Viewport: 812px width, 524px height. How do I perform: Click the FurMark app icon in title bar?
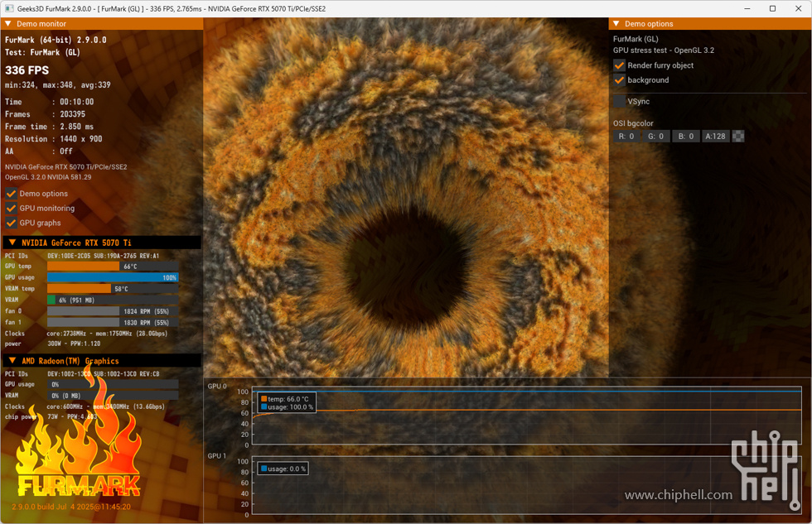pos(9,8)
